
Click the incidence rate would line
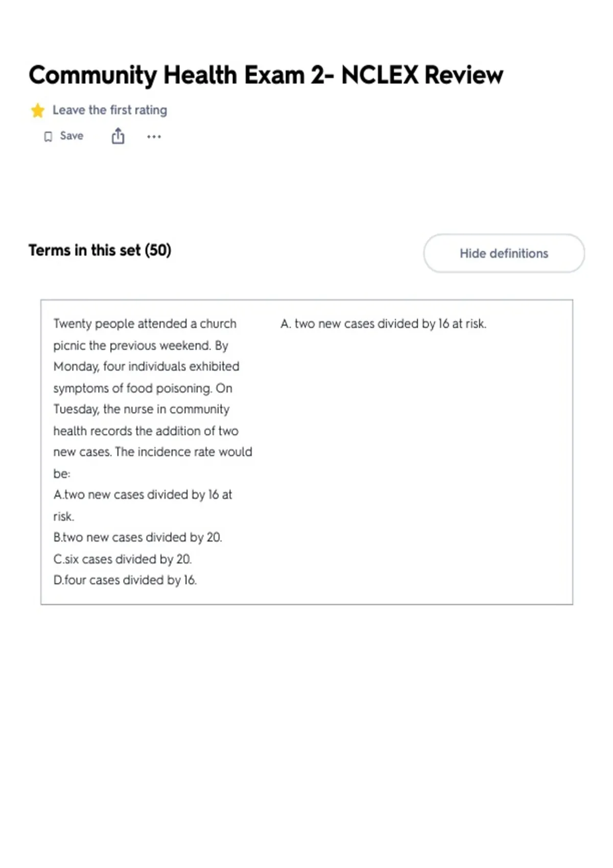point(153,452)
